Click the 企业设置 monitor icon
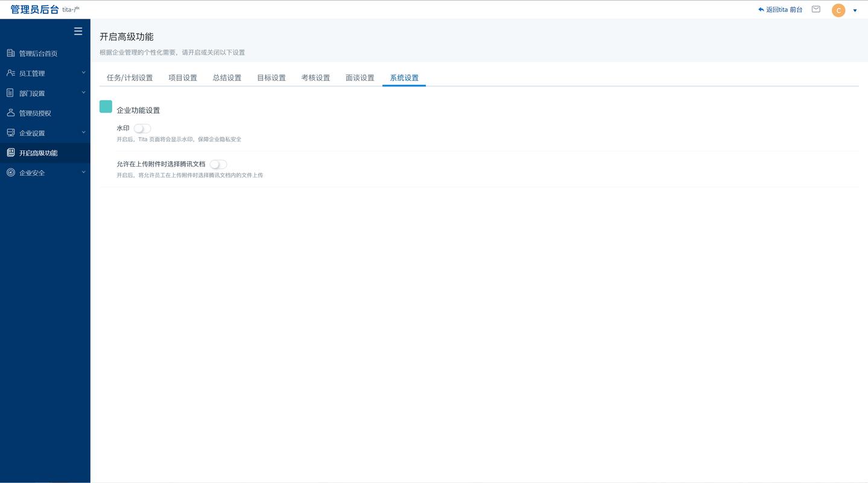Viewport: 868px width, 483px height. coord(10,133)
